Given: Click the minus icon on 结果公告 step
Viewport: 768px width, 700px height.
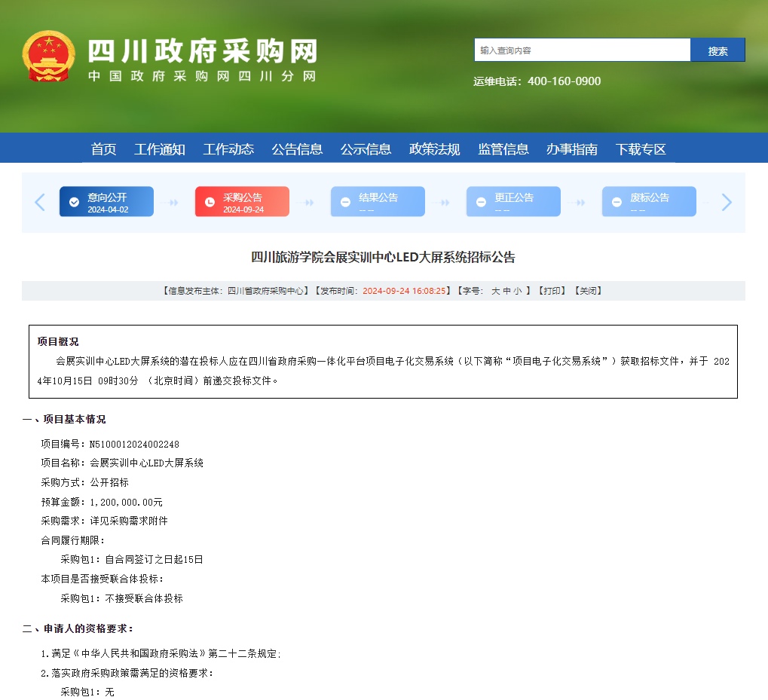Looking at the screenshot, I should point(345,202).
